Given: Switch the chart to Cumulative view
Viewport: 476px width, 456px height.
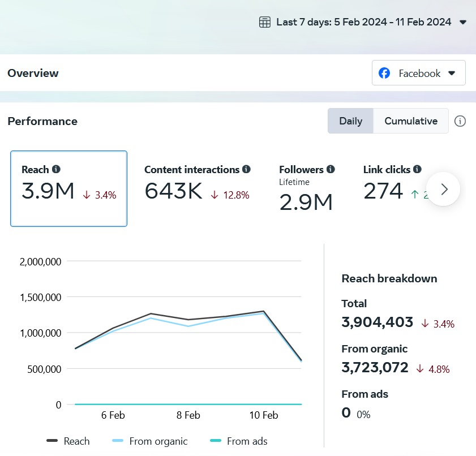Looking at the screenshot, I should pyautogui.click(x=410, y=121).
